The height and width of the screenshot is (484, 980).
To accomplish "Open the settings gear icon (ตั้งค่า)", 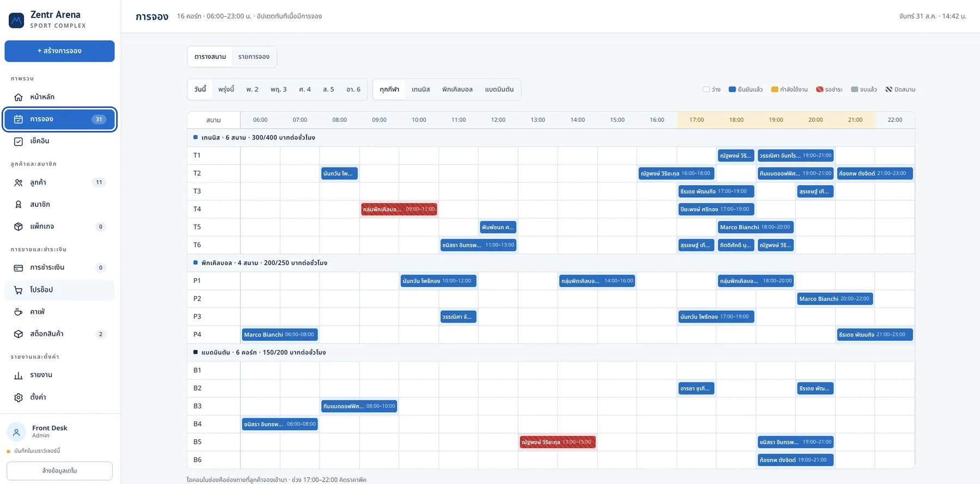I will click(x=19, y=397).
